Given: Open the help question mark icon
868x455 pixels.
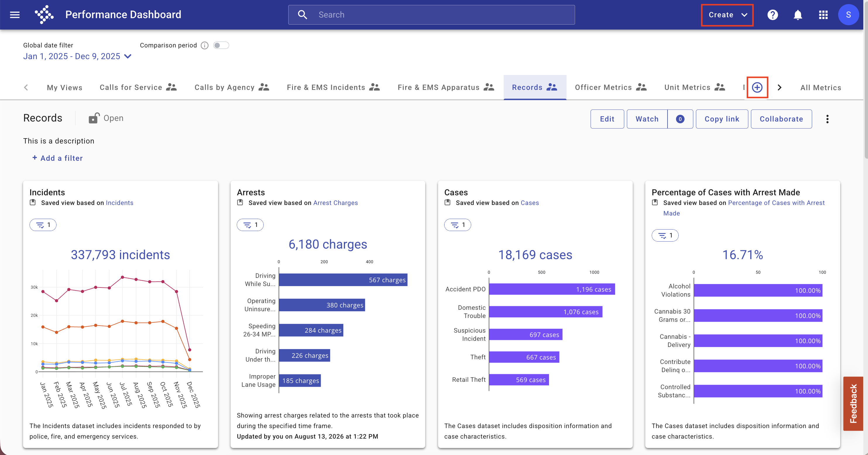Looking at the screenshot, I should pos(772,15).
